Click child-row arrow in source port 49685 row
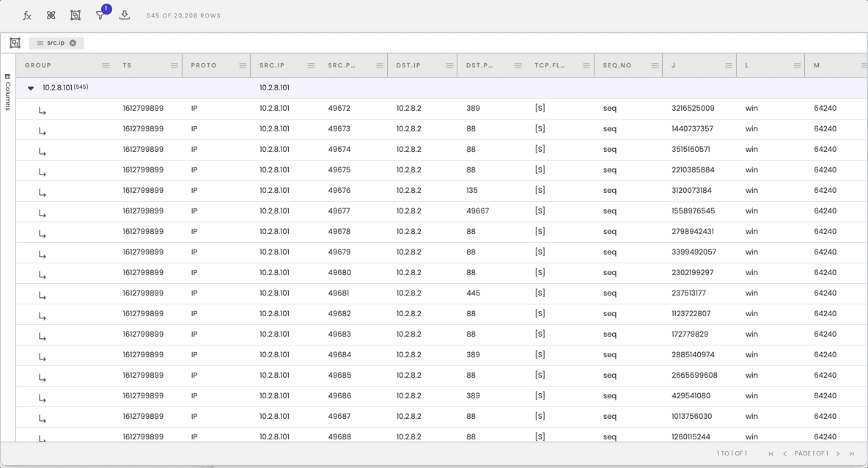The width and height of the screenshot is (868, 468). click(42, 377)
